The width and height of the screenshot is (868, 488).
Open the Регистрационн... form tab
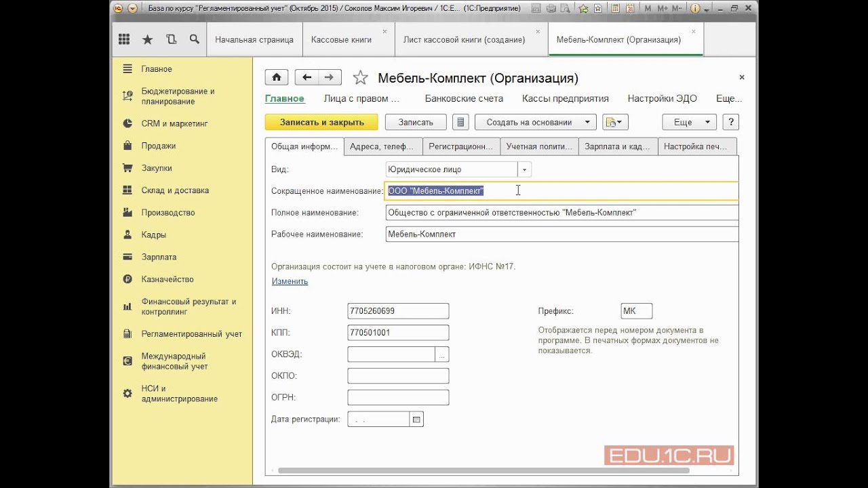point(461,146)
